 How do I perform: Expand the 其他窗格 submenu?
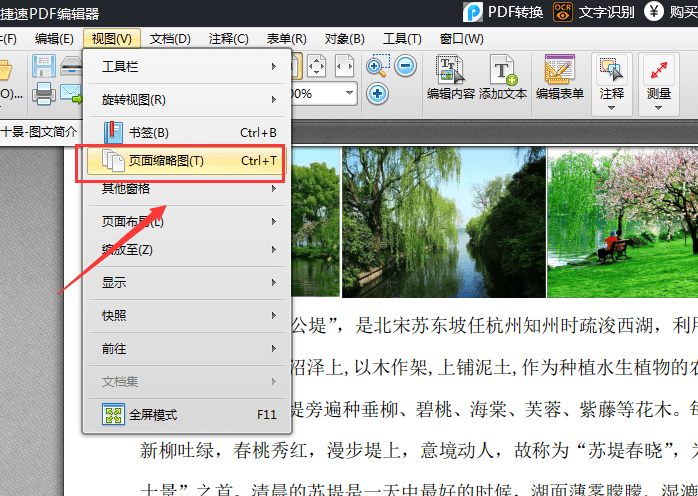point(187,189)
